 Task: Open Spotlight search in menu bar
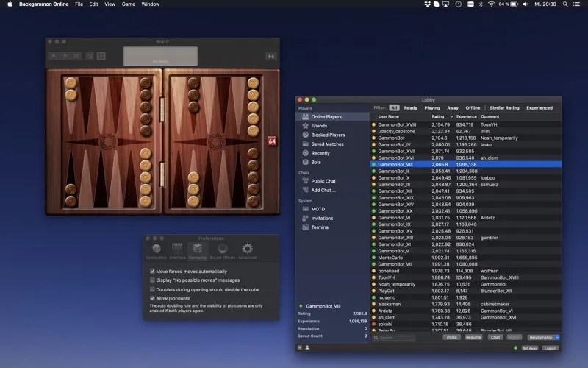565,4
